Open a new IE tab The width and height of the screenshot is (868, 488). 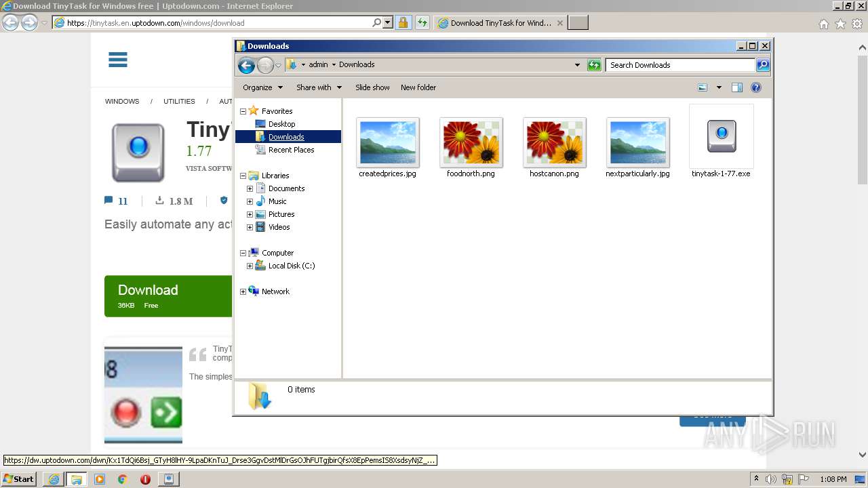click(x=578, y=23)
